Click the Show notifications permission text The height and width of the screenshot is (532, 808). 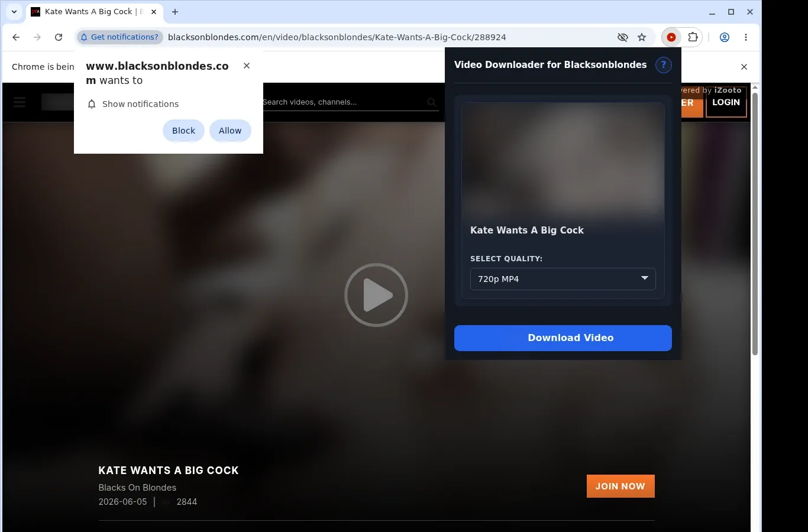coord(140,104)
